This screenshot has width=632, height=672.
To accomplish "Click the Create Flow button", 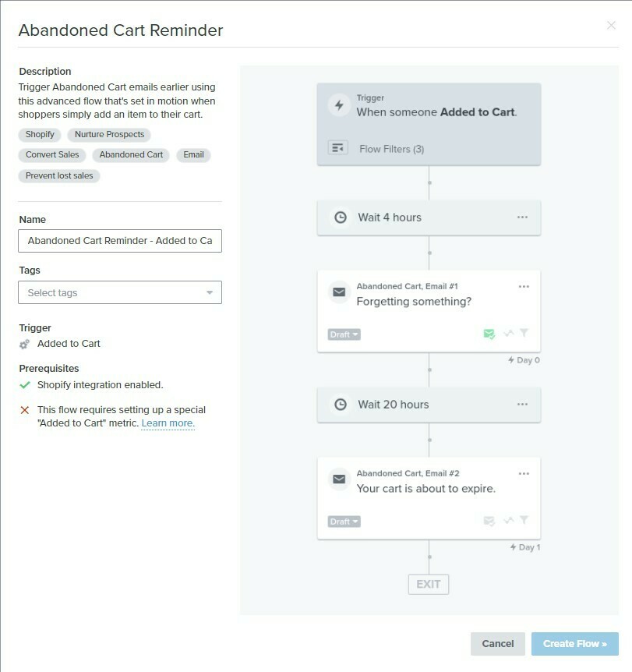I will point(574,644).
